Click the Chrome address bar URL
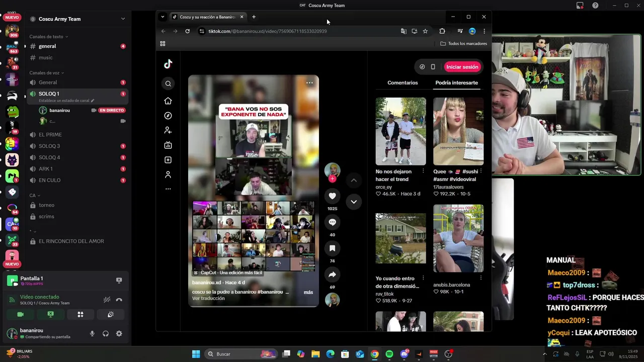Image resolution: width=644 pixels, height=362 pixels. click(x=268, y=31)
